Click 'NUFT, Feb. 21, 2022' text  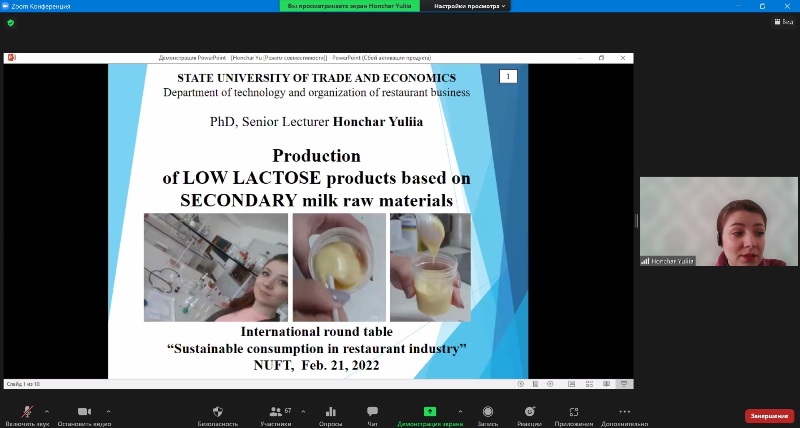tap(316, 365)
